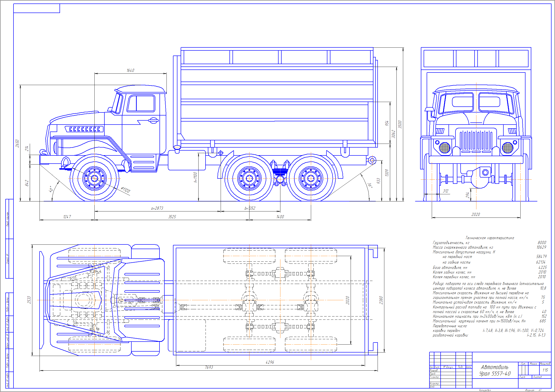Click the 2020 track dimension on the front view
The width and height of the screenshot is (555, 392).
pos(476,214)
